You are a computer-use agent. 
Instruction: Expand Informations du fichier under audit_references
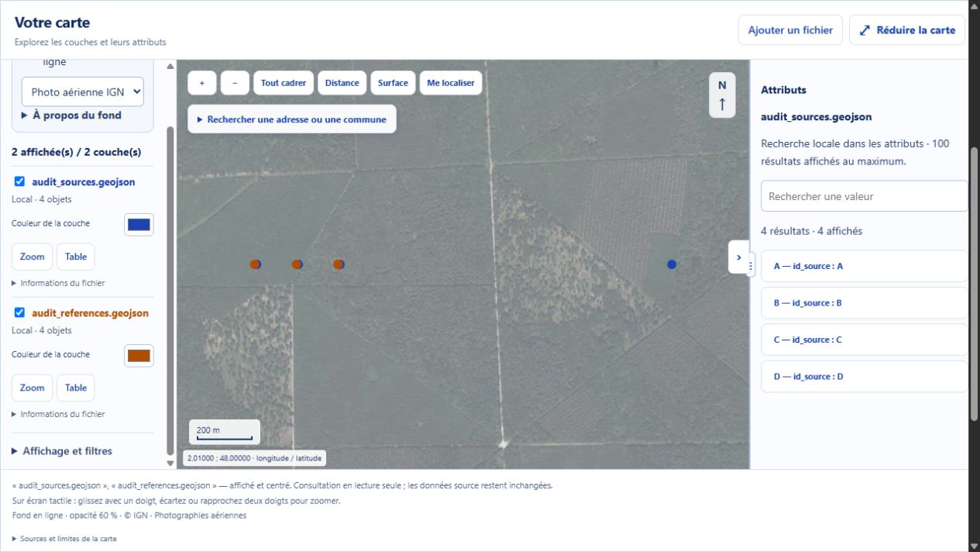pyautogui.click(x=58, y=414)
